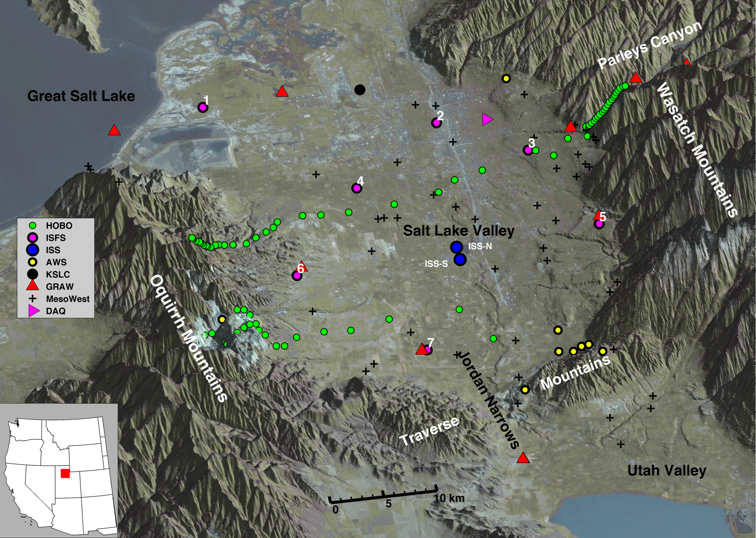Click the yellow AWS marker north of Parleys Canyon

point(506,78)
